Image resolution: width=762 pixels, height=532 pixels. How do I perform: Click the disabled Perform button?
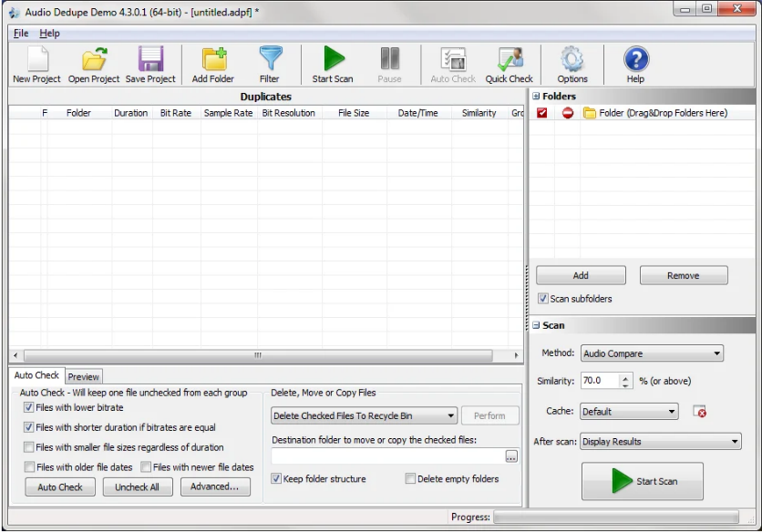coord(489,415)
